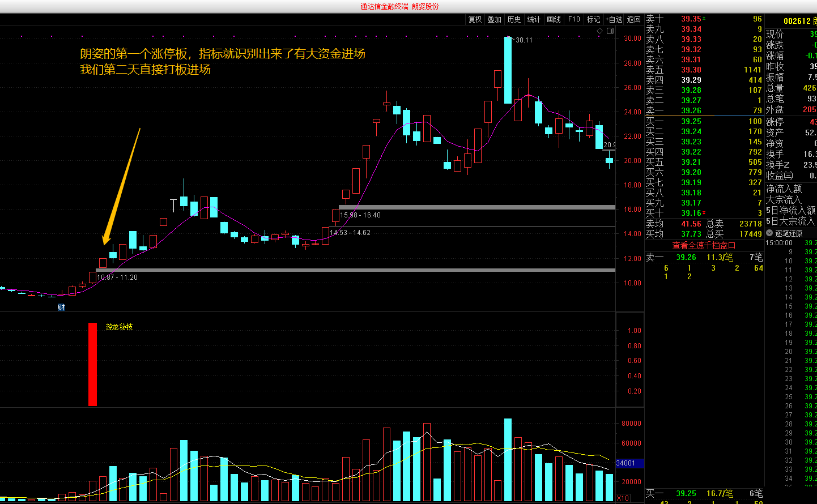Click the 34001 volume value marker
Image resolution: width=817 pixels, height=504 pixels.
point(626,463)
